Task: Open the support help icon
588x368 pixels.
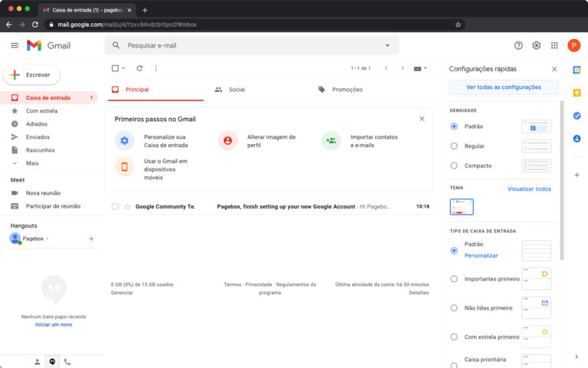Action: tap(518, 45)
